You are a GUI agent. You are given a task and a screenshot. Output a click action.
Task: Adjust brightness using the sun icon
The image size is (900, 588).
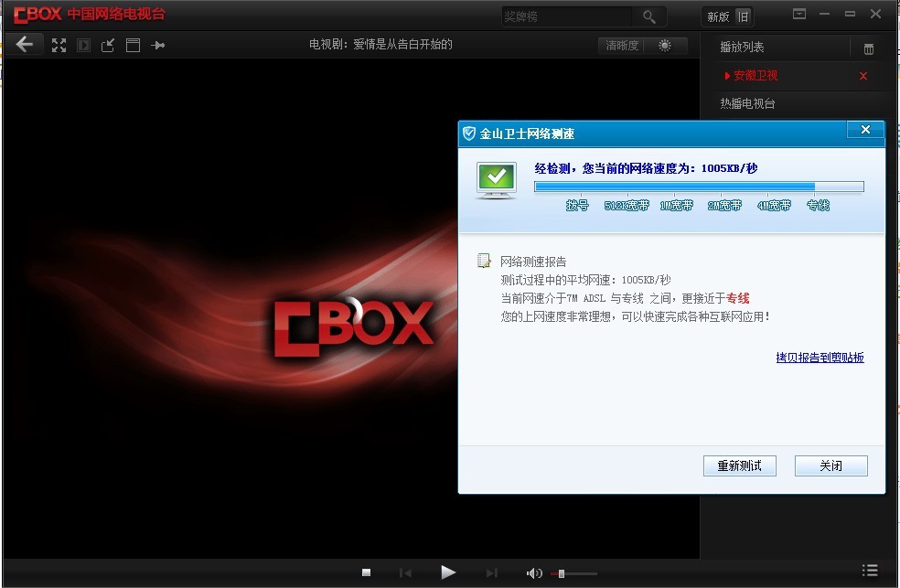click(x=665, y=46)
